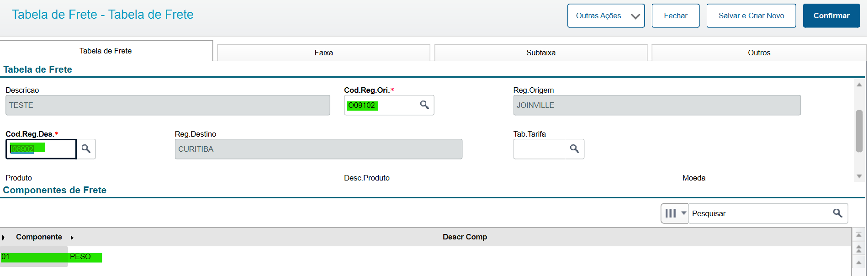The width and height of the screenshot is (868, 276).
Task: Click the Reg.Destino field CURITIBA
Action: pos(318,149)
